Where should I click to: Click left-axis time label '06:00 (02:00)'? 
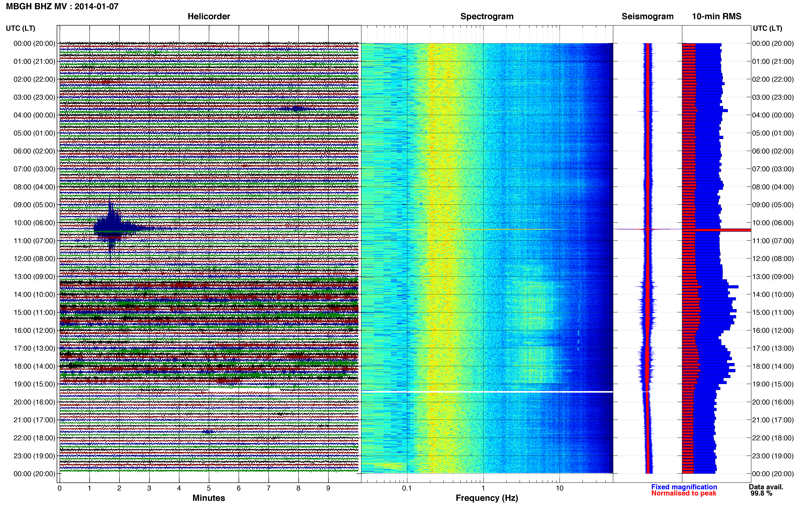pos(34,151)
